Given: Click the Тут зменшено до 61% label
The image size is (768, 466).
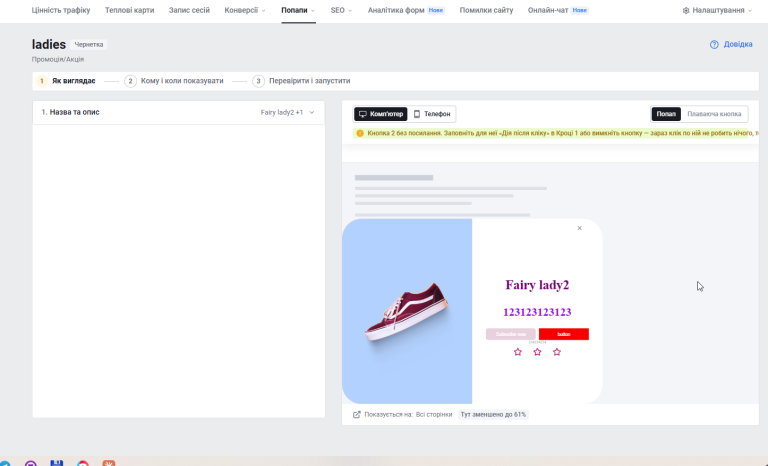Looking at the screenshot, I should coord(493,415).
